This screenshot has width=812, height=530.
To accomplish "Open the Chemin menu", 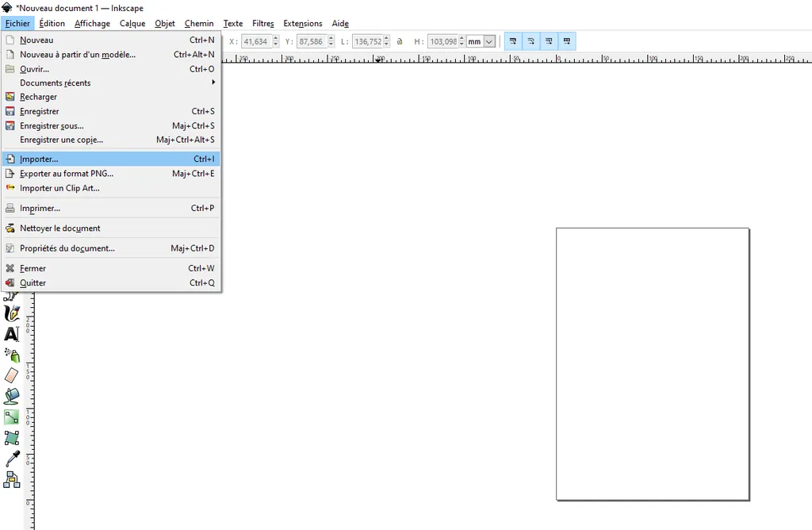I will point(199,23).
